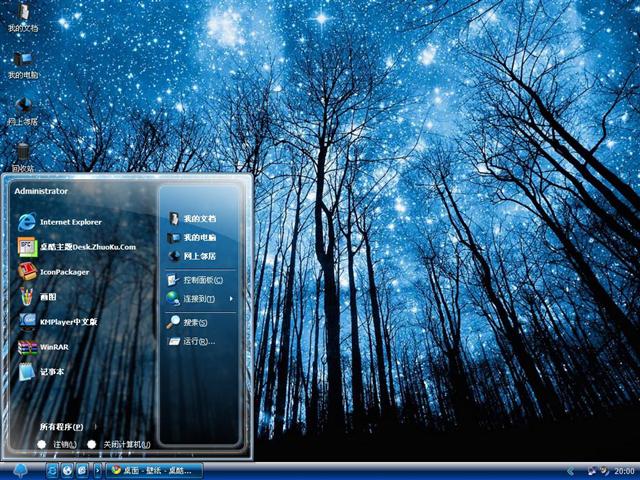This screenshot has height=480, width=640.
Task: Select 我的电脑 icon on the desktop
Action: 22,62
